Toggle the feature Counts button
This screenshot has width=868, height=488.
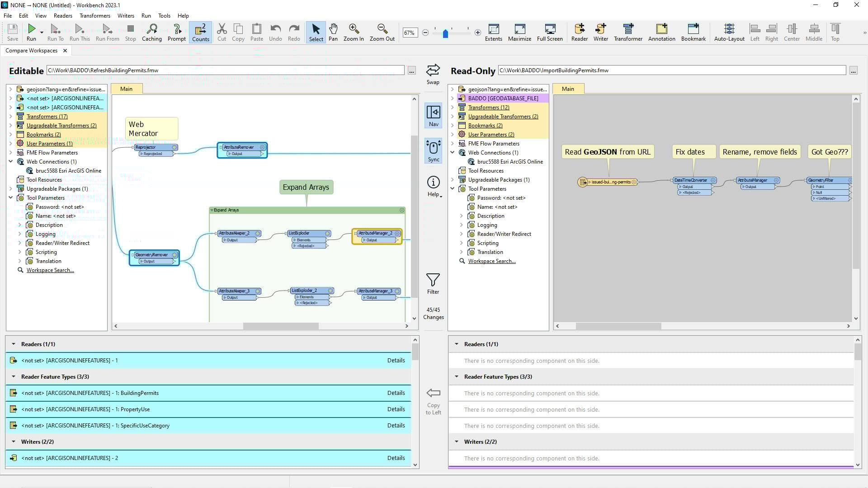pos(200,32)
